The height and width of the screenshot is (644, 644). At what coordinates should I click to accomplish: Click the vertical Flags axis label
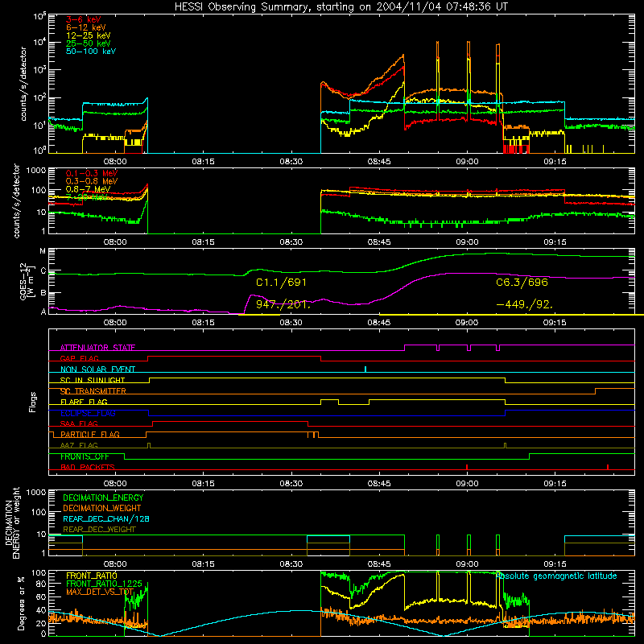(32, 402)
